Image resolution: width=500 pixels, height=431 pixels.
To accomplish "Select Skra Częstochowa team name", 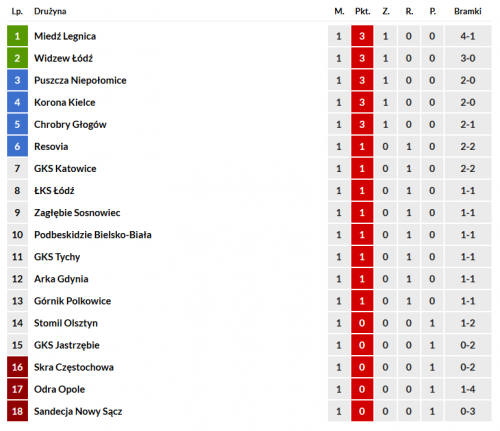I will (x=74, y=367).
